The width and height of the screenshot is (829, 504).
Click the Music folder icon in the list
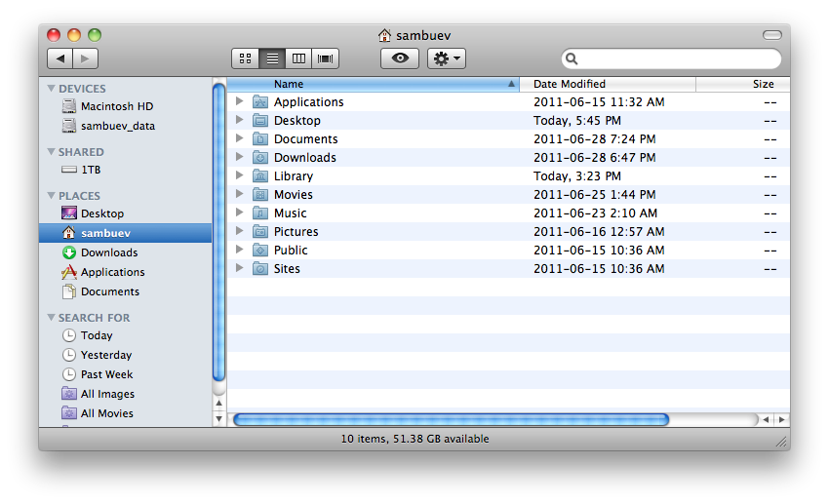(260, 213)
